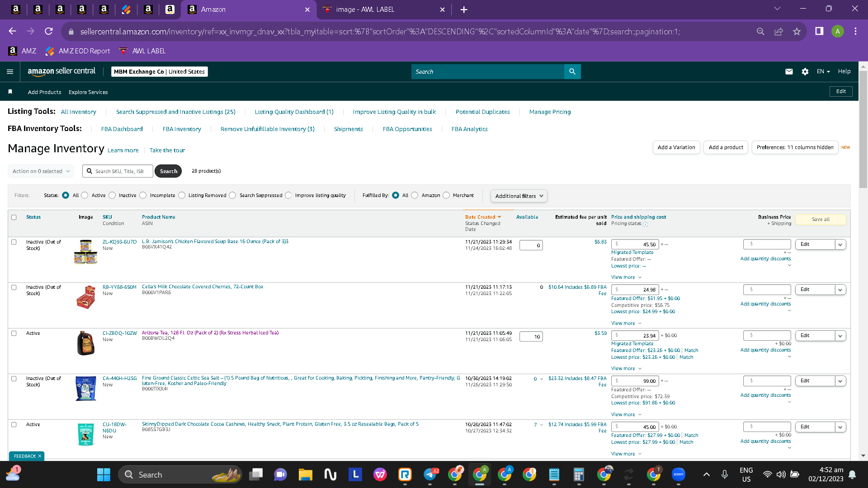Viewport: 868px width, 488px height.
Task: Click the Add a Variation button
Action: [x=677, y=147]
